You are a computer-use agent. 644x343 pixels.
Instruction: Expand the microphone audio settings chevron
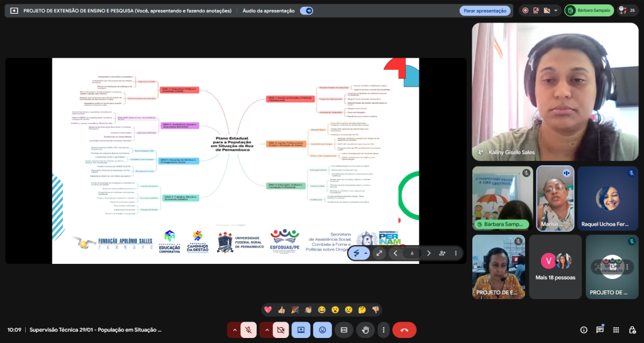tap(235, 330)
